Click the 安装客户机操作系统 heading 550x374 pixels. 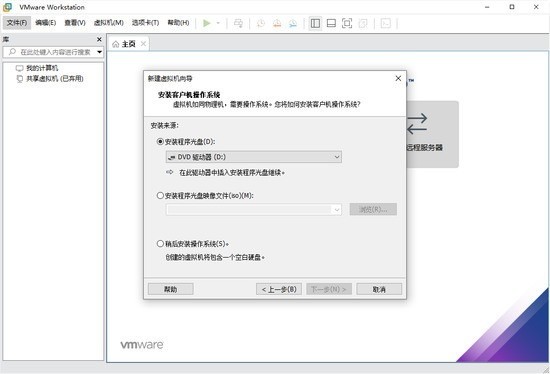pos(189,95)
